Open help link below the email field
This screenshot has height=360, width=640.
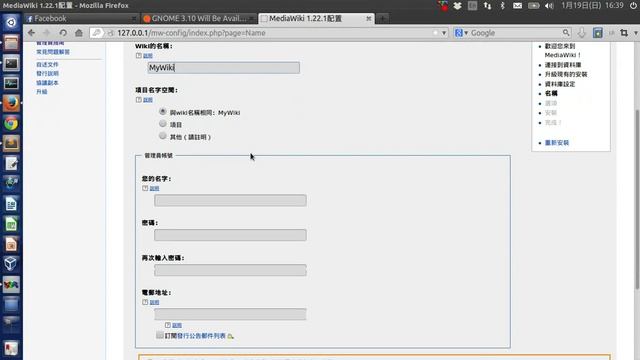click(177, 325)
